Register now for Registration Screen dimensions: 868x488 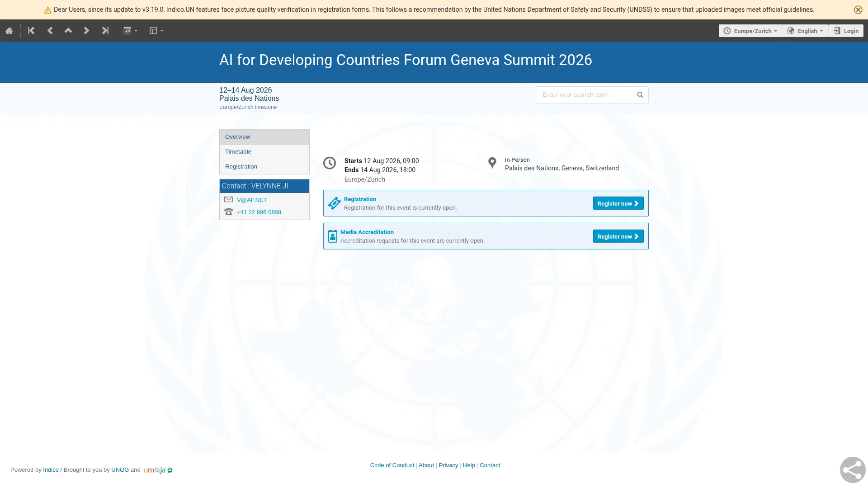(x=618, y=203)
